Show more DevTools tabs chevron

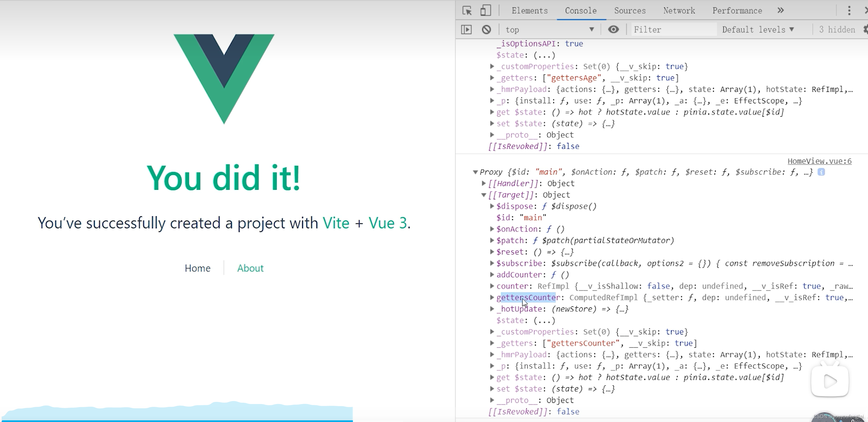781,10
